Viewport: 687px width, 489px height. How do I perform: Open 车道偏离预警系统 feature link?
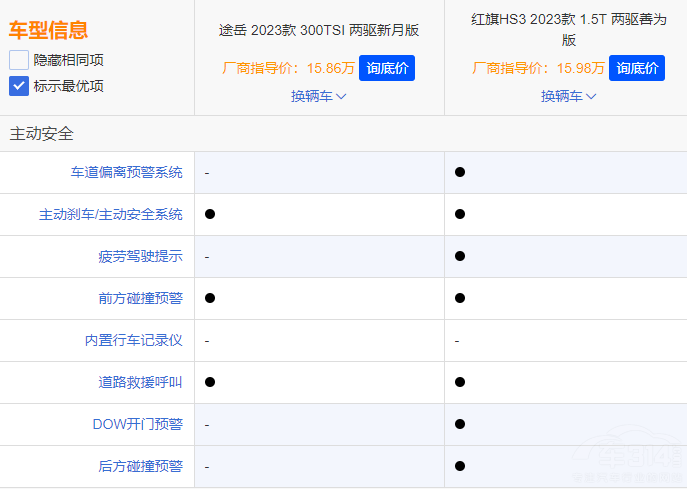pyautogui.click(x=126, y=172)
